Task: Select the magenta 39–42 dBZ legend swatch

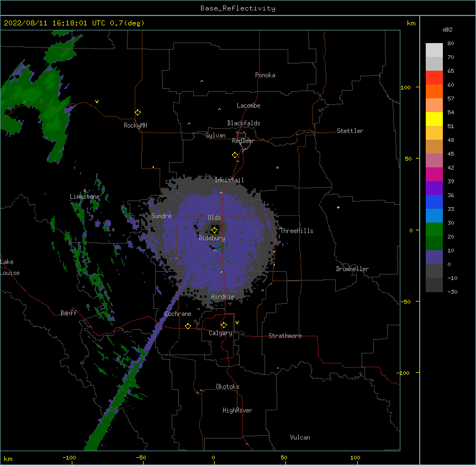Action: (434, 174)
